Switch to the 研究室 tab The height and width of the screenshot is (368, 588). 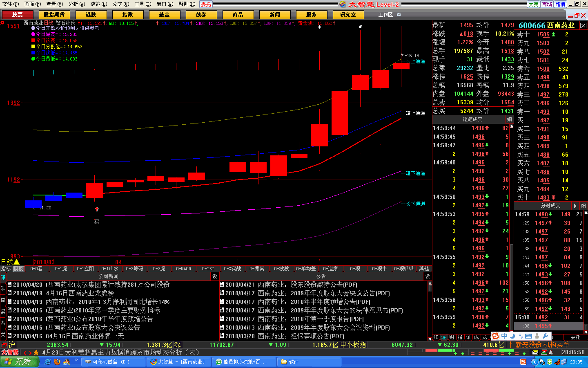point(348,15)
